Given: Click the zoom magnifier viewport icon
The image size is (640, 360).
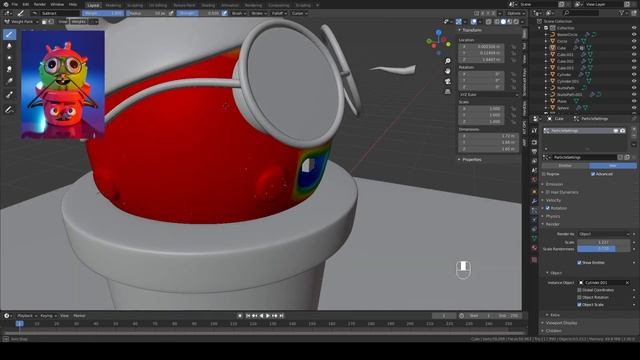Looking at the screenshot, I should coord(448,61).
